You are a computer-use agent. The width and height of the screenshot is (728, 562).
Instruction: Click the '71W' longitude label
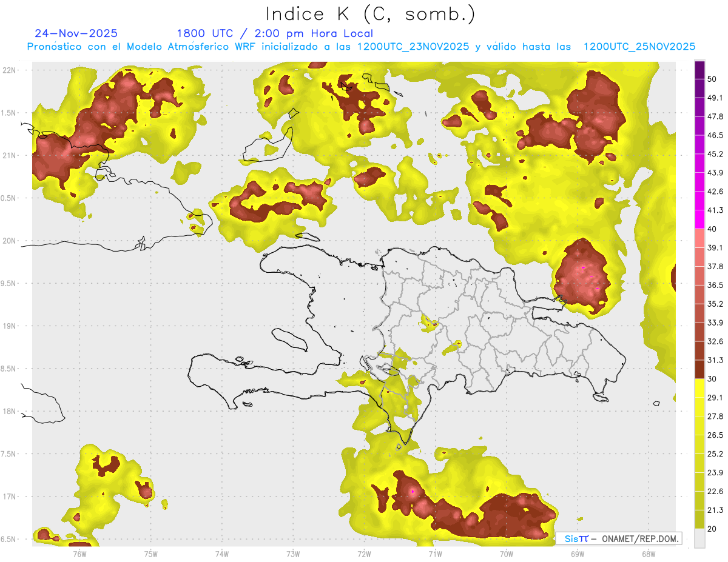(435, 554)
